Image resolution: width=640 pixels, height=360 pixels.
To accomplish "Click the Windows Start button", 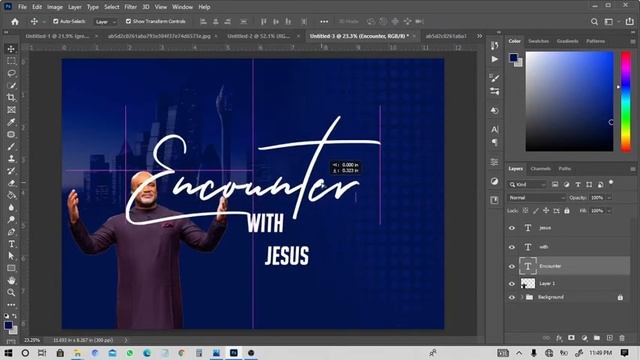I will pyautogui.click(x=8, y=353).
